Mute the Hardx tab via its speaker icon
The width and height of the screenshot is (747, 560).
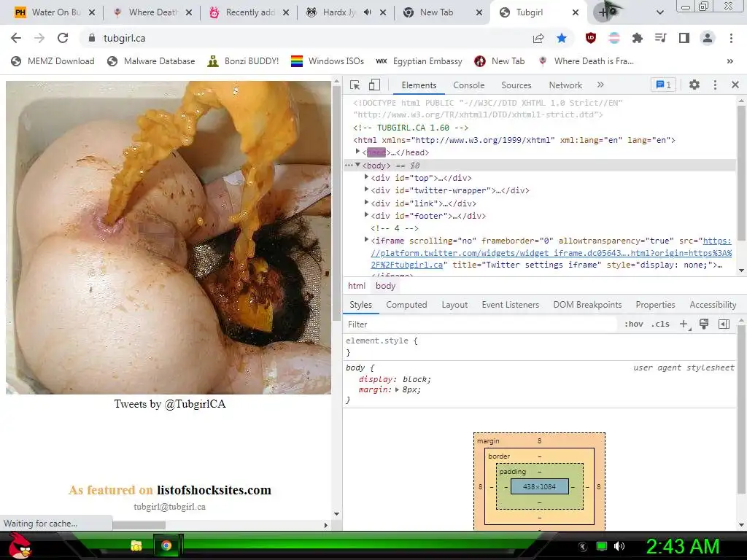367,12
